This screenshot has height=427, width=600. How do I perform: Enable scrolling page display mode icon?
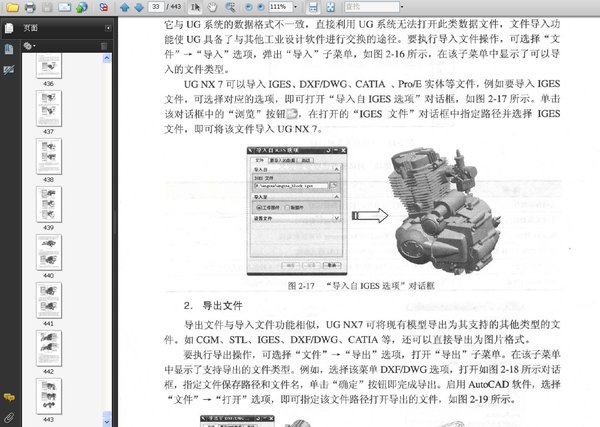[x=313, y=7]
